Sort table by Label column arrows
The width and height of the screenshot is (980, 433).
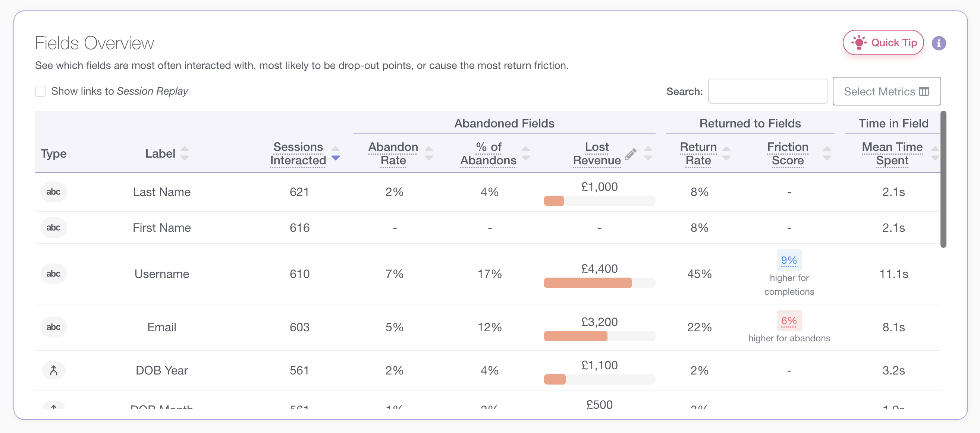185,154
